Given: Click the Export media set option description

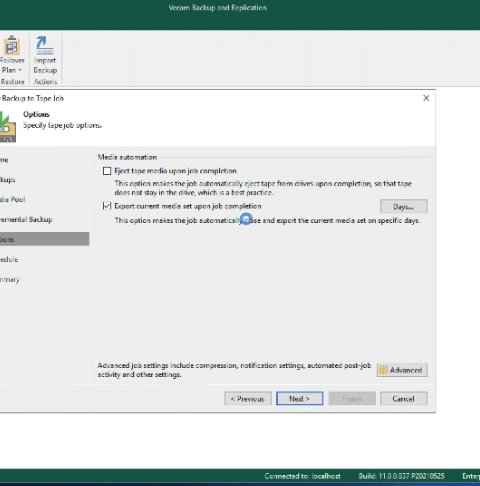Looking at the screenshot, I should (x=267, y=221).
